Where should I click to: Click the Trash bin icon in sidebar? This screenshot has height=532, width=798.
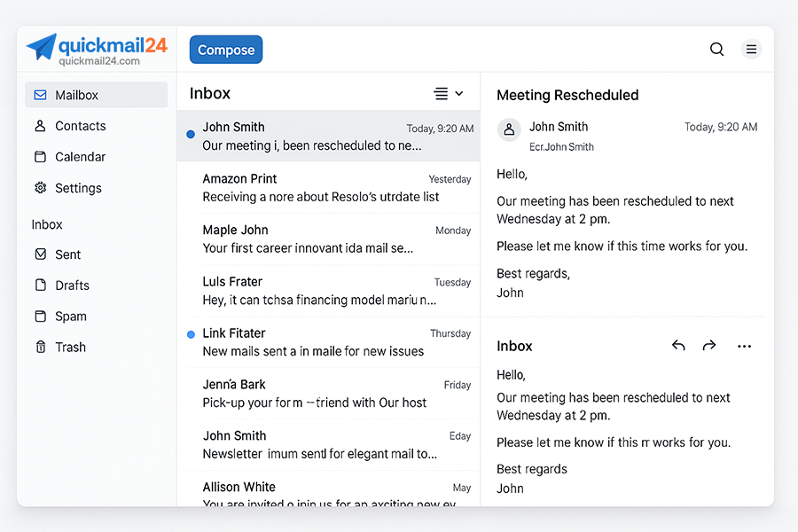40,348
